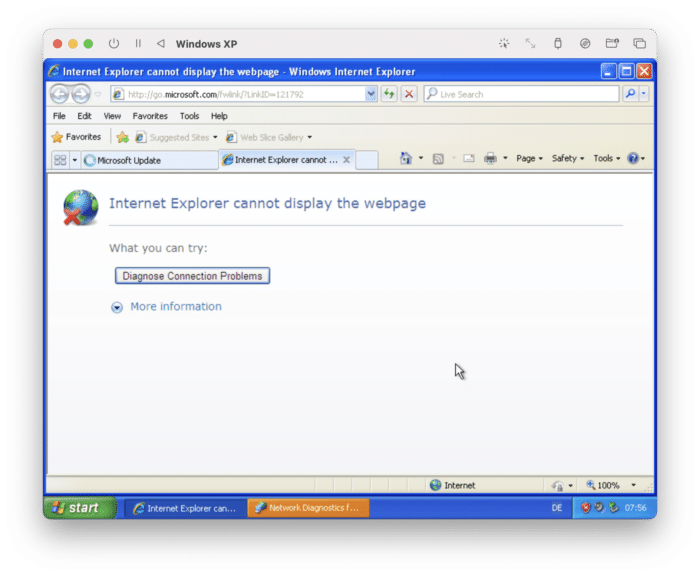
Task: Open Print options dropdown arrow
Action: (505, 159)
